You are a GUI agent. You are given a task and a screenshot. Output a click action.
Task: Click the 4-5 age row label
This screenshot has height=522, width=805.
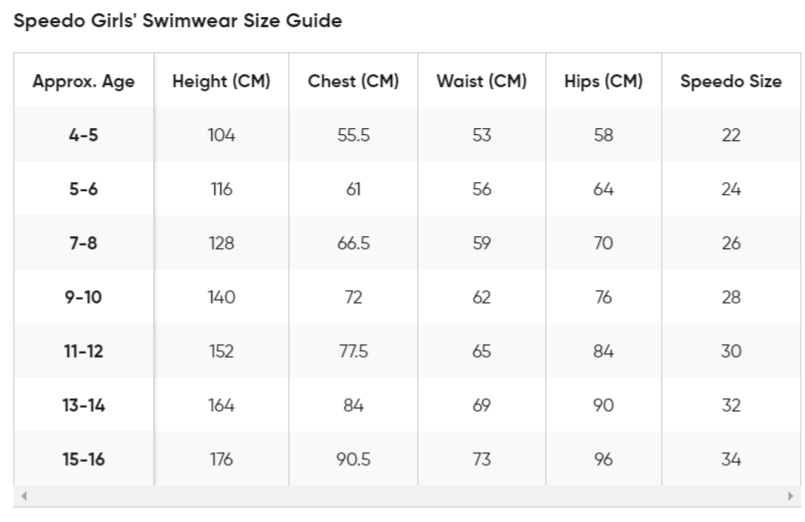click(x=83, y=135)
